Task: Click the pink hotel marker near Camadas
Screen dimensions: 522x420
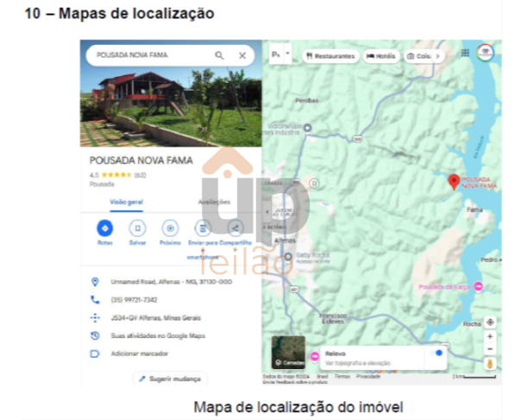Action: [x=314, y=357]
